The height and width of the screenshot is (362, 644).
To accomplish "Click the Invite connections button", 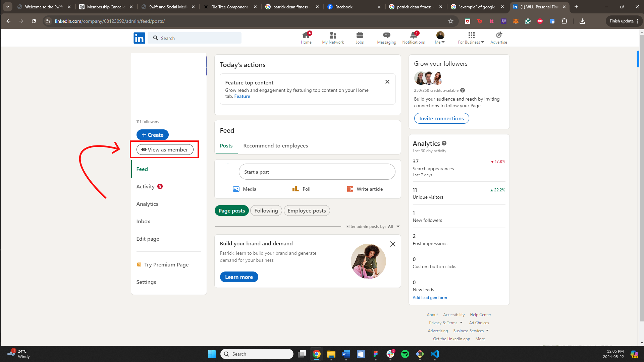I will pos(441,118).
